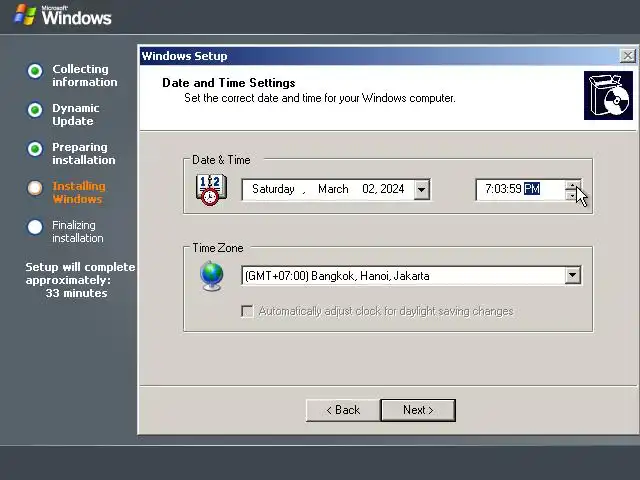Expand the Time Zone dropdown list
The image size is (640, 480).
pos(573,276)
